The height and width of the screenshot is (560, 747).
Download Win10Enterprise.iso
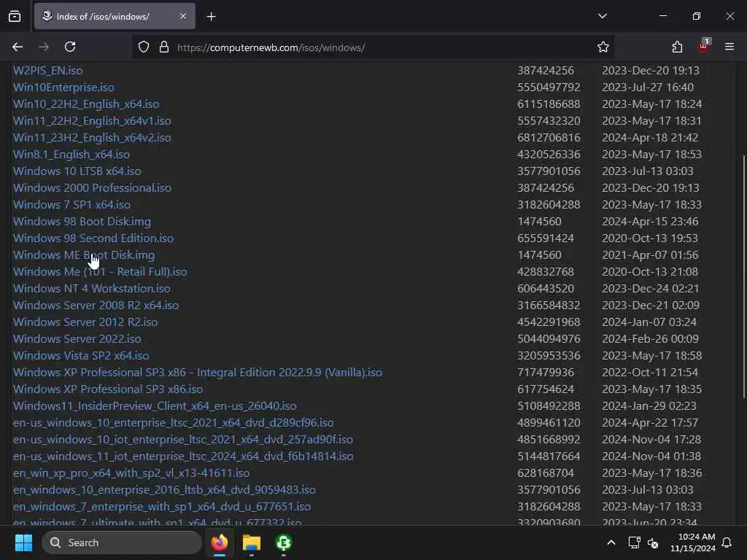[63, 87]
